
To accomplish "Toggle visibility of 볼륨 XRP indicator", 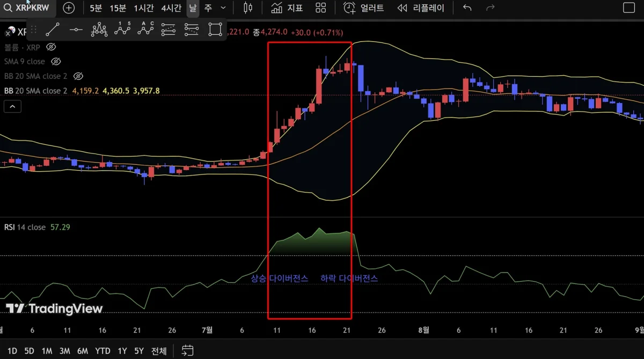I will coord(52,47).
